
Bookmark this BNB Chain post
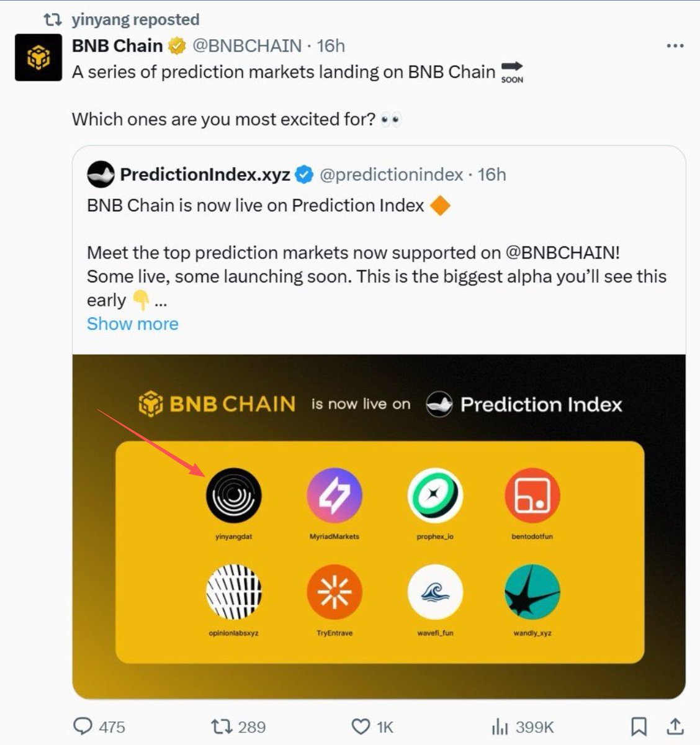639,726
